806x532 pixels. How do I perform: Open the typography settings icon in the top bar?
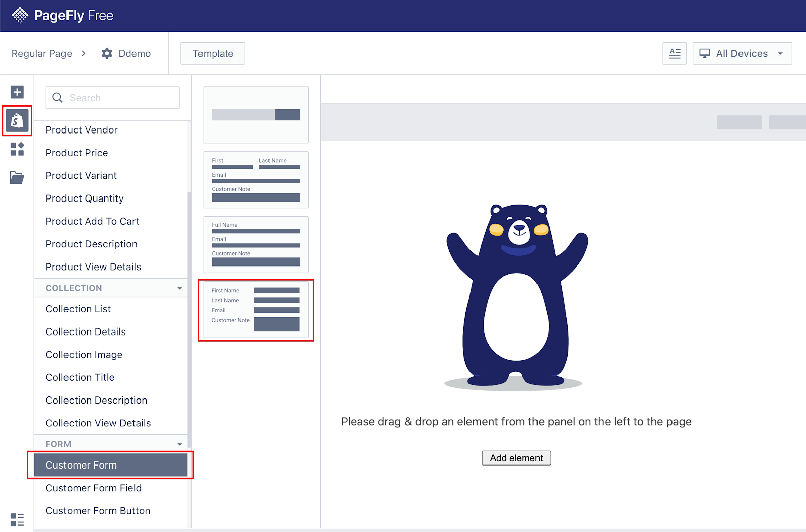point(674,53)
